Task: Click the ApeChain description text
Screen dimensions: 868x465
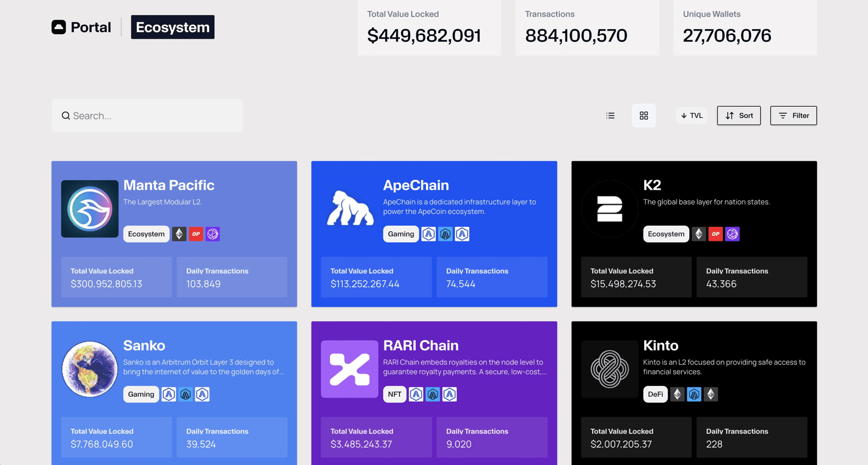Action: [460, 207]
